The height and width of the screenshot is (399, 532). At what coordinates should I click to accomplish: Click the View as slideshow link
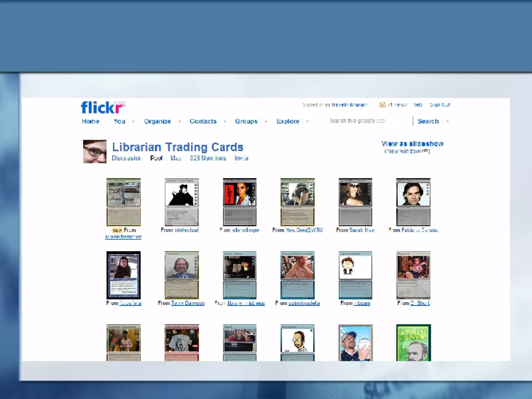click(412, 144)
